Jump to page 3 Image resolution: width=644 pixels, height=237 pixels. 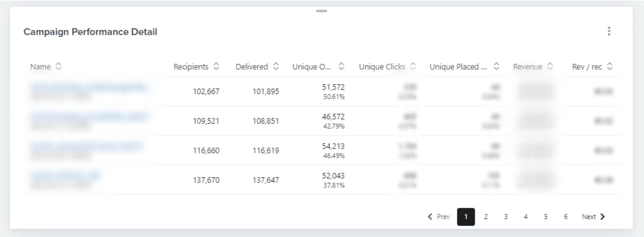click(506, 217)
